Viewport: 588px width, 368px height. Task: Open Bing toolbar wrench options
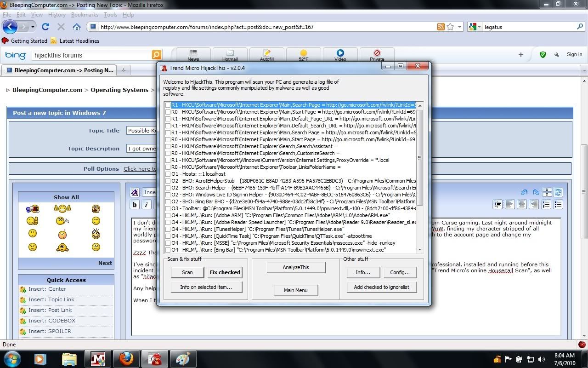tap(557, 55)
